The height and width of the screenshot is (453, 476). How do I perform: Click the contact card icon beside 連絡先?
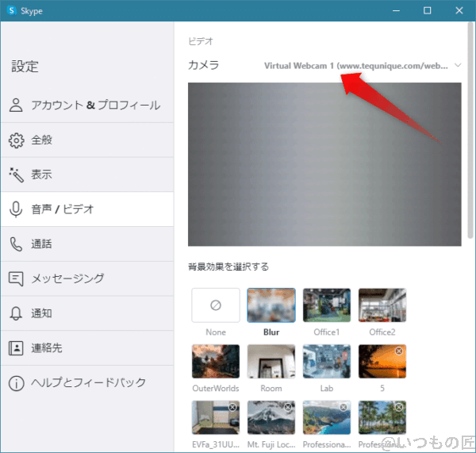16,348
